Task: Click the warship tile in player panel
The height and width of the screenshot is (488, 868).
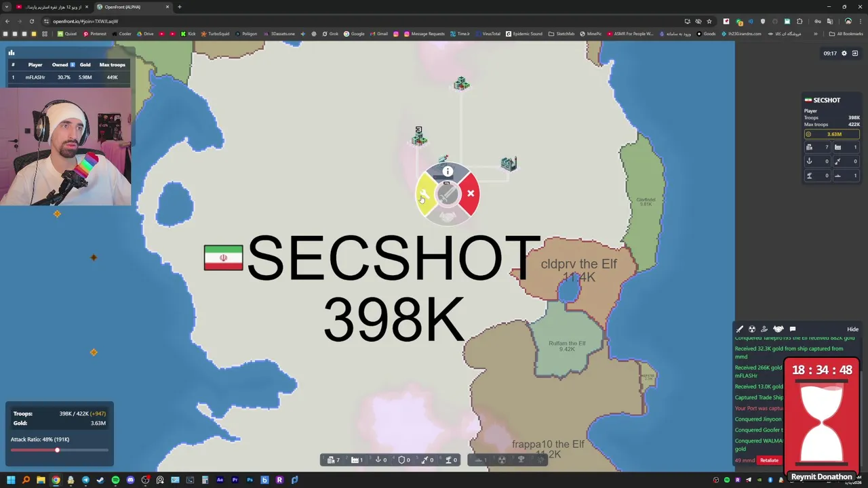Action: pyautogui.click(x=846, y=176)
